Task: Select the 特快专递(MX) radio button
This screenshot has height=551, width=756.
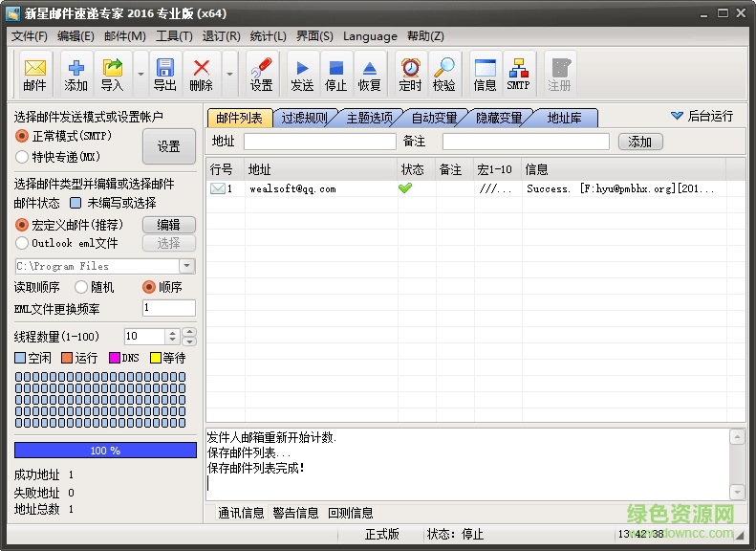Action: pos(22,157)
